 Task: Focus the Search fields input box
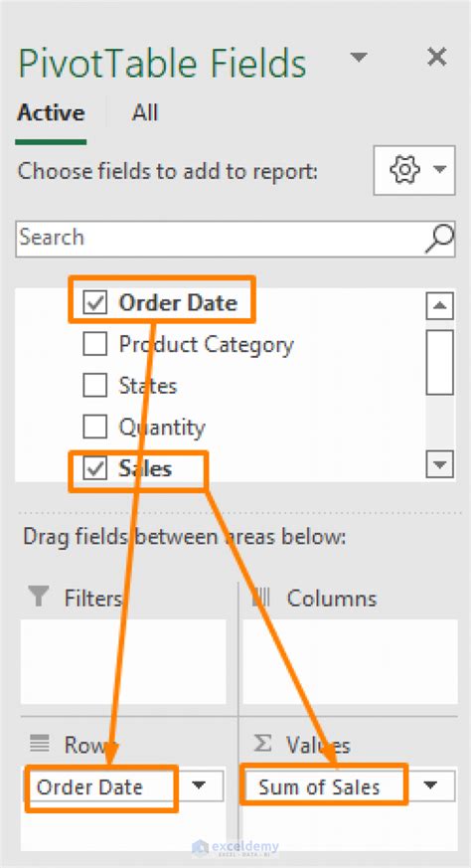coord(220,239)
